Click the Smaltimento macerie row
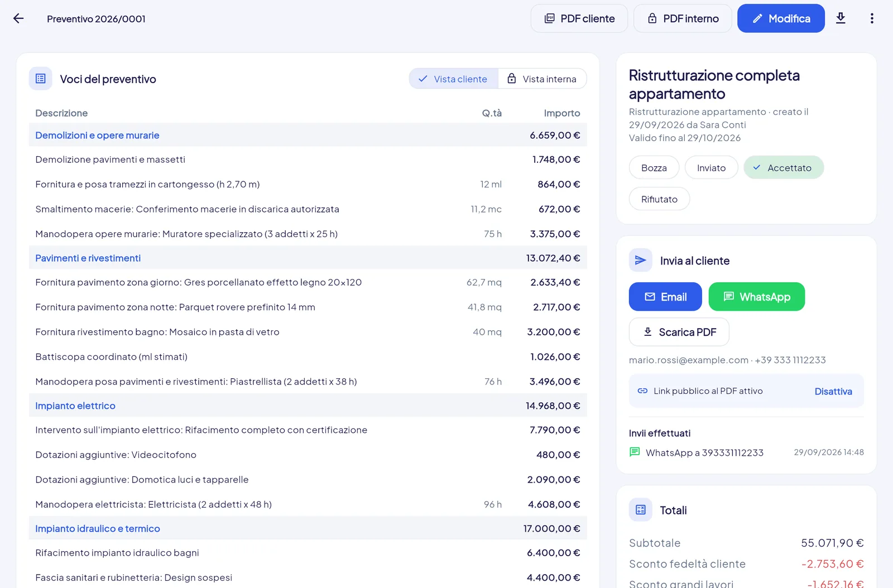The height and width of the screenshot is (588, 893). [x=308, y=209]
